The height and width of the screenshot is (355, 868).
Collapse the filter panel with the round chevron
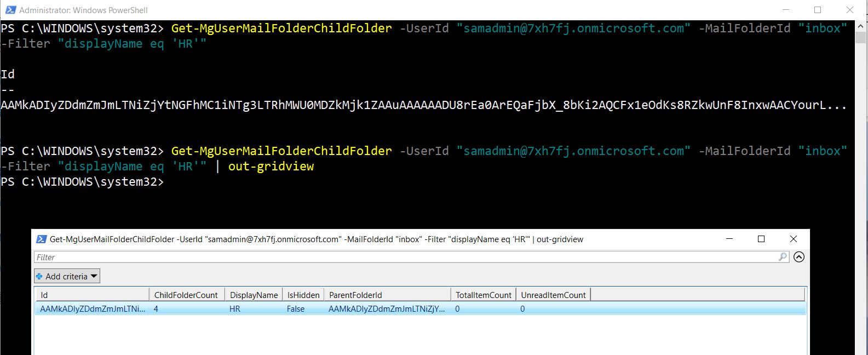(x=799, y=257)
